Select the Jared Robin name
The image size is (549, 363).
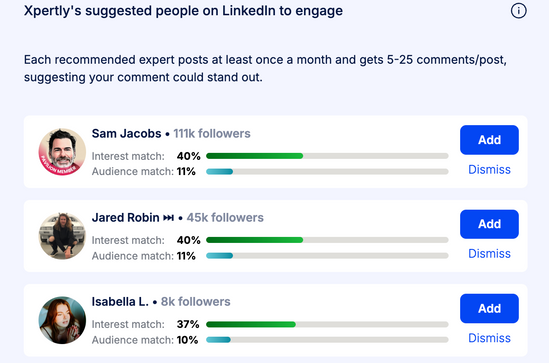click(x=125, y=217)
